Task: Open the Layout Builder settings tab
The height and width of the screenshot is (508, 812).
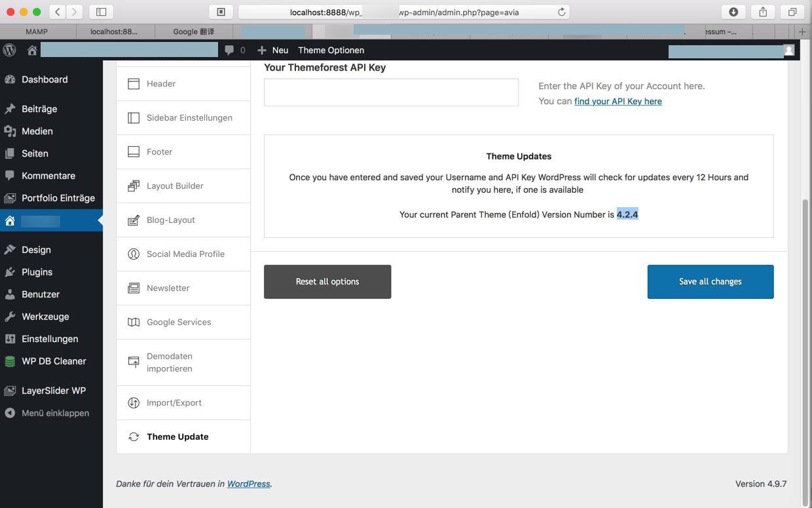Action: pyautogui.click(x=183, y=186)
